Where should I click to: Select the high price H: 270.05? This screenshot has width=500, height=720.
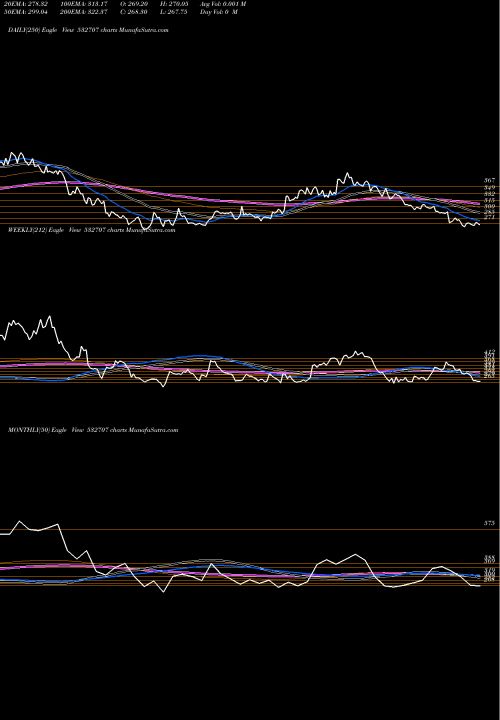174,4
